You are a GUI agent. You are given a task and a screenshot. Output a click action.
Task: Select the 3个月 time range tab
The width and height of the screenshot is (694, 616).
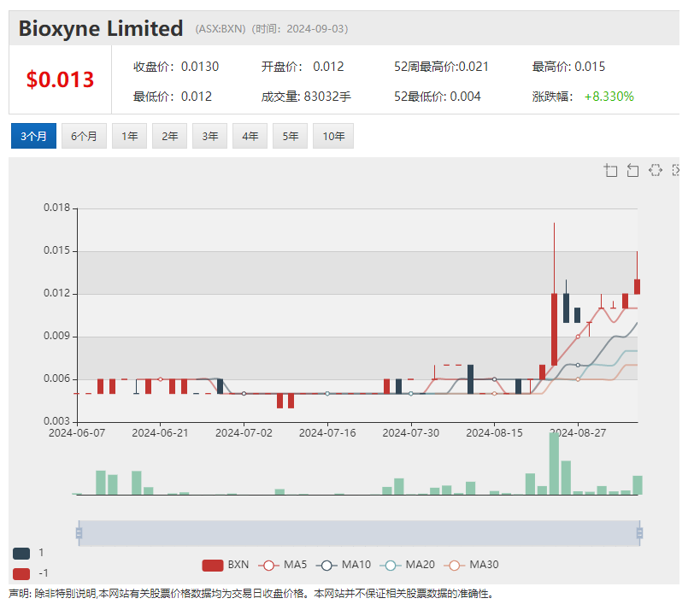coord(33,136)
